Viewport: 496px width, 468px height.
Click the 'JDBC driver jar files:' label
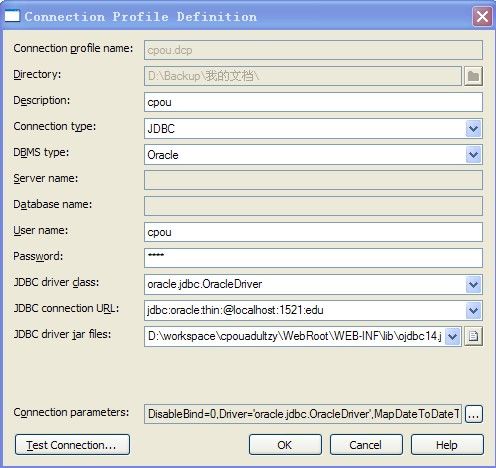tap(62, 334)
